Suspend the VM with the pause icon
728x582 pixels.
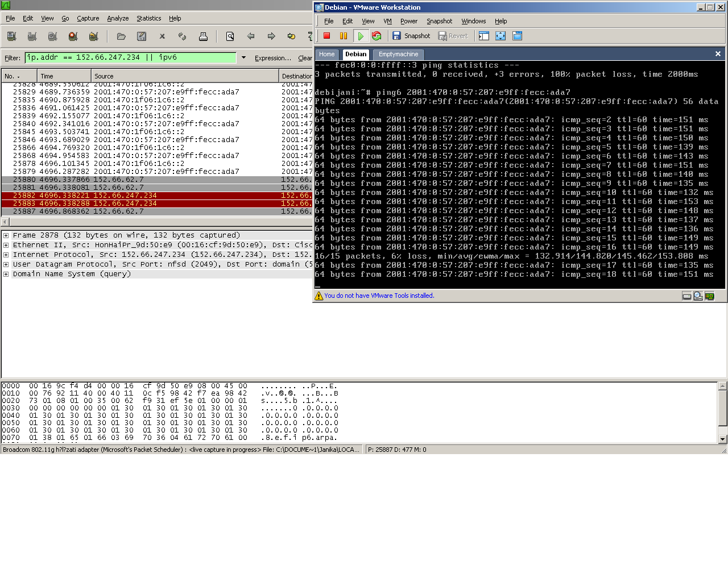344,35
